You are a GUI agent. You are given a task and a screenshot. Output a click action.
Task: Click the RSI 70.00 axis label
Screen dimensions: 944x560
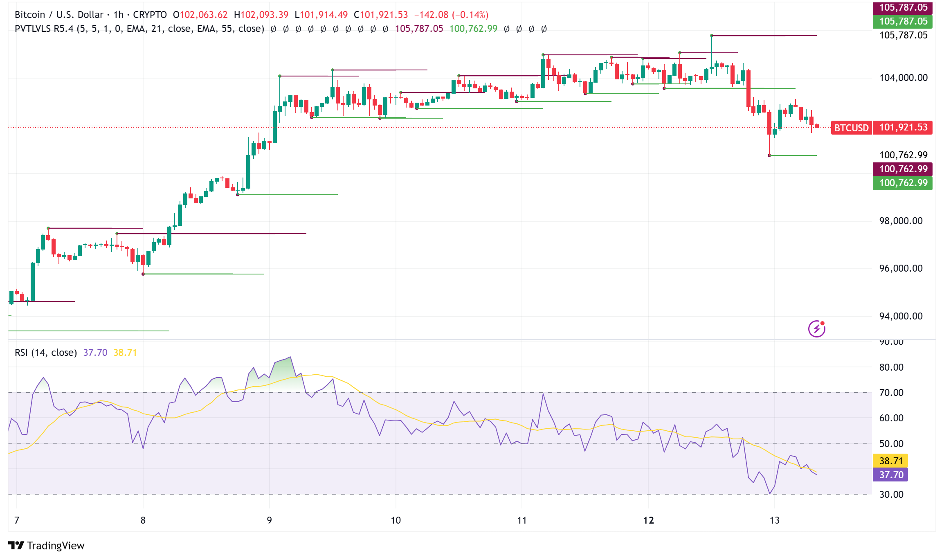[892, 393]
